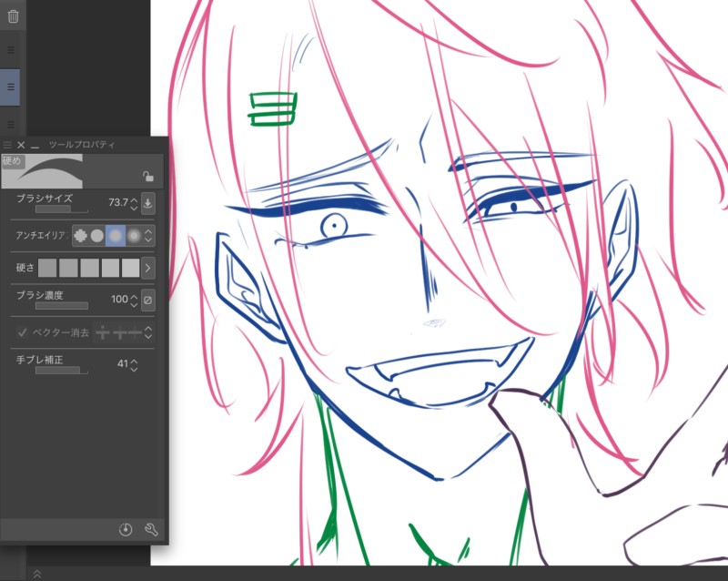Click the 41 stabilization value
Screen dimensions: 728x581
click(123, 363)
